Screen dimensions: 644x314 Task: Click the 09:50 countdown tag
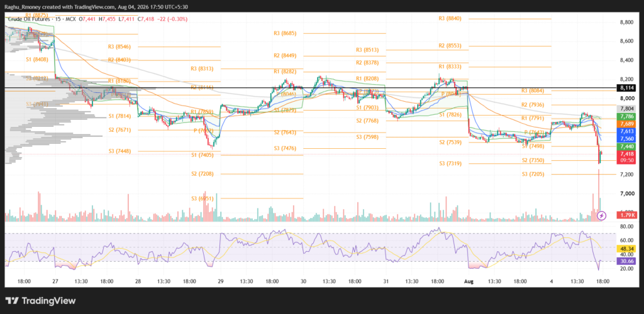coord(627,160)
